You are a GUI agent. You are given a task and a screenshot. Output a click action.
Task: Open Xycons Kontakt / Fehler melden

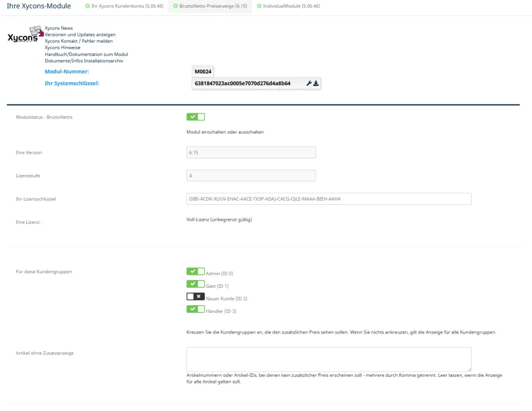coord(79,41)
